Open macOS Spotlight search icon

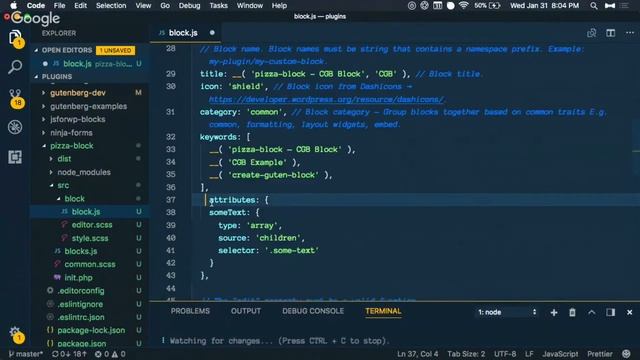594,6
